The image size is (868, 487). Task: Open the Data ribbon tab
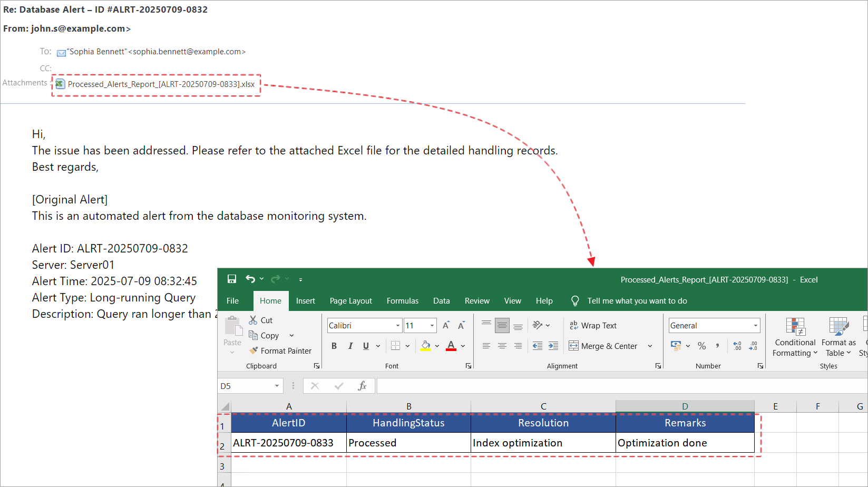(x=442, y=300)
